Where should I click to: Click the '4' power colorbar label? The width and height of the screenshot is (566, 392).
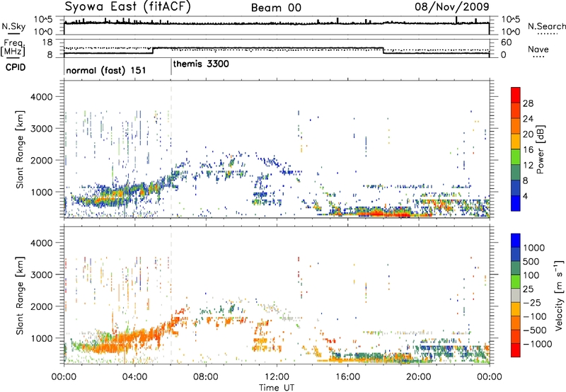525,196
